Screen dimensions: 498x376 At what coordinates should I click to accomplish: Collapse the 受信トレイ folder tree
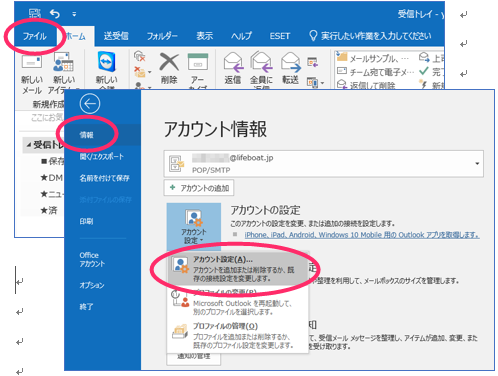click(x=29, y=145)
